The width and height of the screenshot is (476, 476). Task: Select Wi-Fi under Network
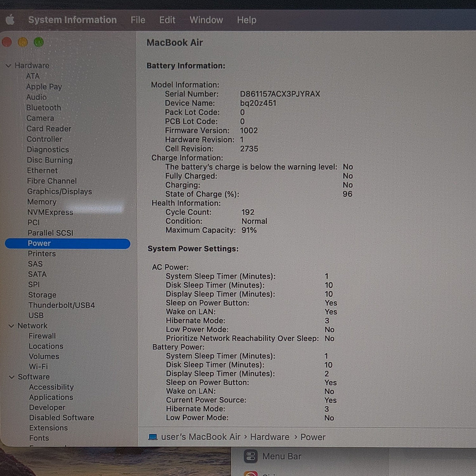[x=38, y=367]
